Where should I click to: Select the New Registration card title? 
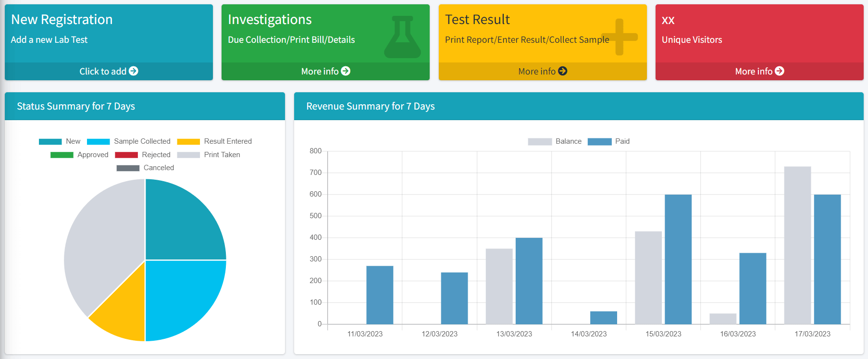click(62, 19)
